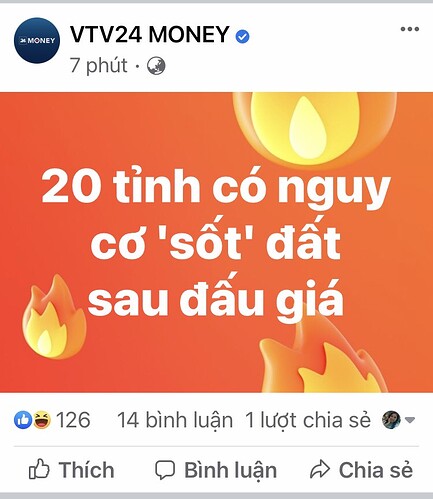The image size is (433, 499).
Task: Click the blue verified badge icon
Action: point(242,36)
